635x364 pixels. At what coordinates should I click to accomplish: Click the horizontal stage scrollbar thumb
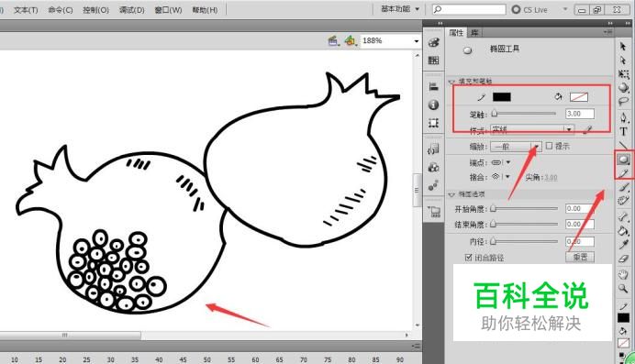pyautogui.click(x=71, y=336)
